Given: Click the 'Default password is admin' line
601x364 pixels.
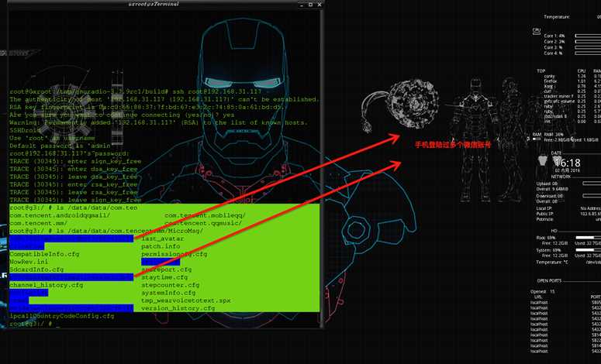Looking at the screenshot, I should click(60, 146).
